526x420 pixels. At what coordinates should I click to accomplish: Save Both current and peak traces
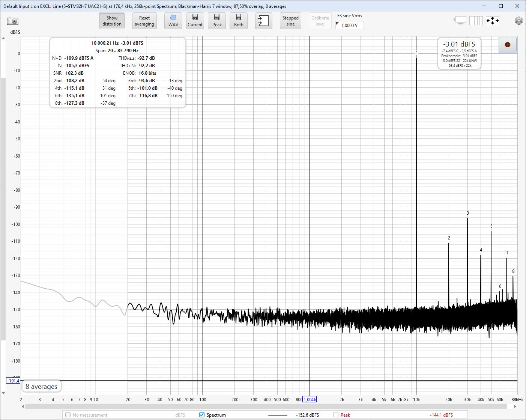coord(239,21)
